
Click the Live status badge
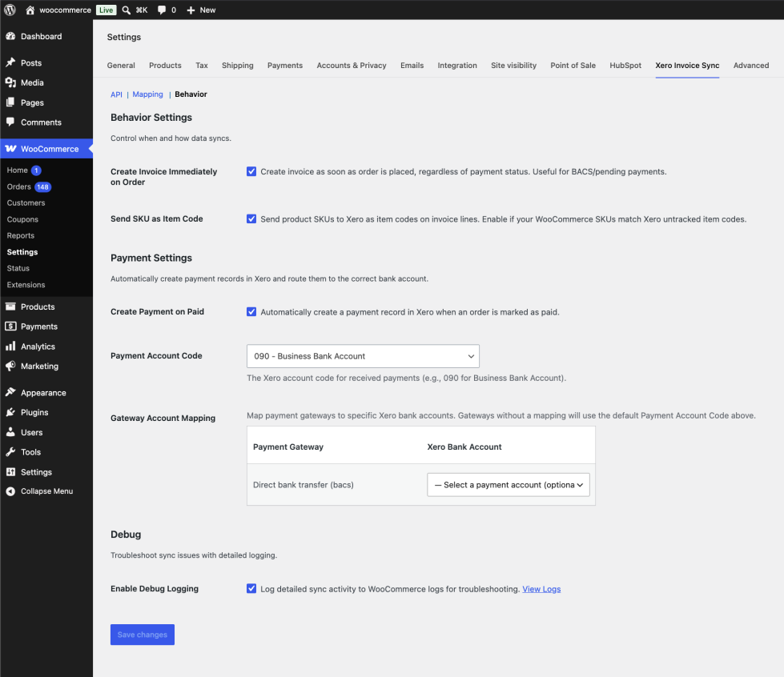click(106, 10)
